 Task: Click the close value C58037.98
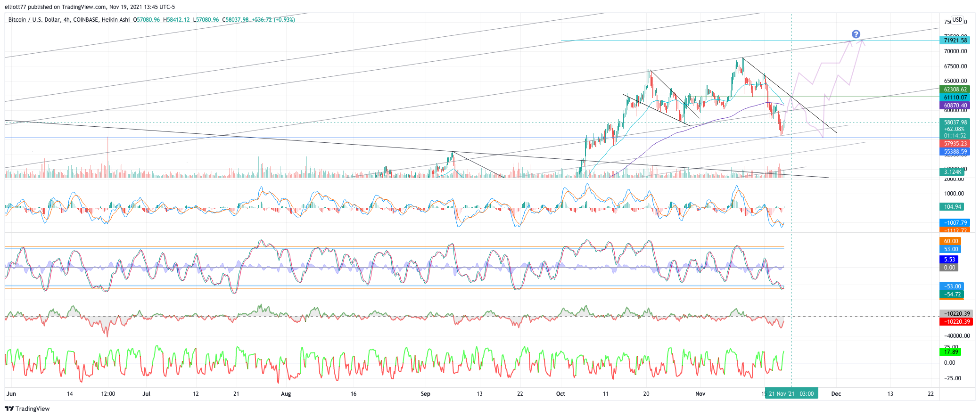(x=236, y=20)
